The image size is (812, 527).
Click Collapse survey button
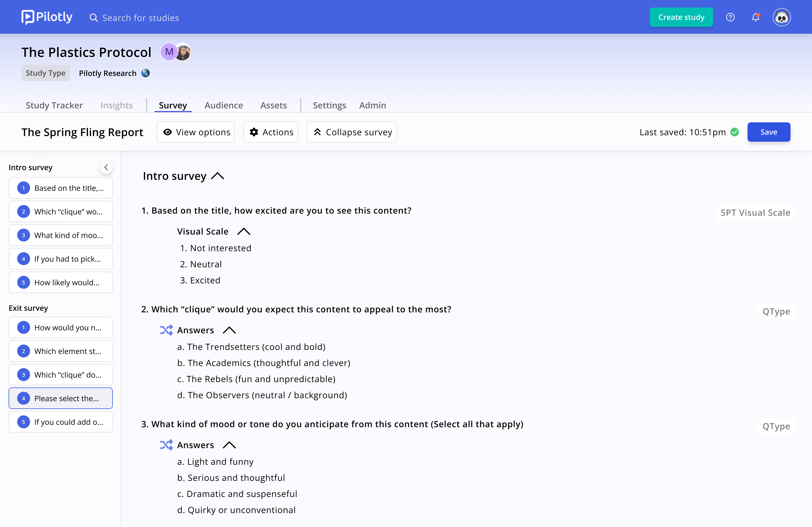pyautogui.click(x=352, y=132)
